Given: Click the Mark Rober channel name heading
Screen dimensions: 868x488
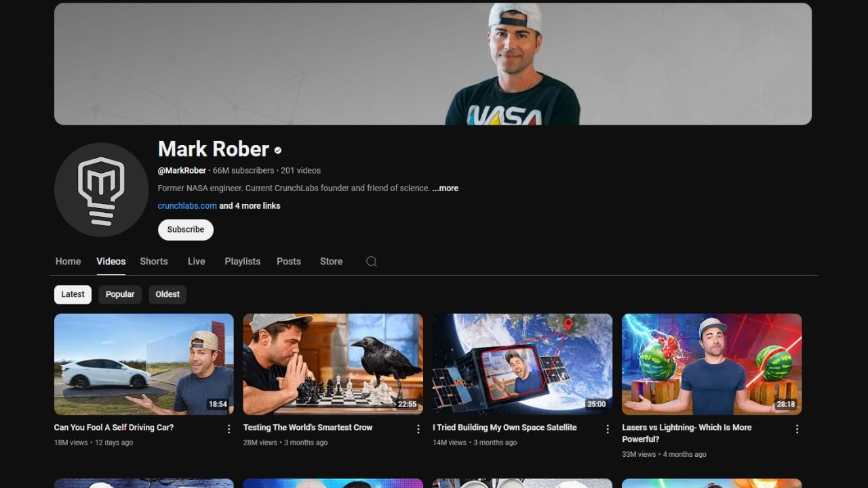Looking at the screenshot, I should click(x=214, y=149).
